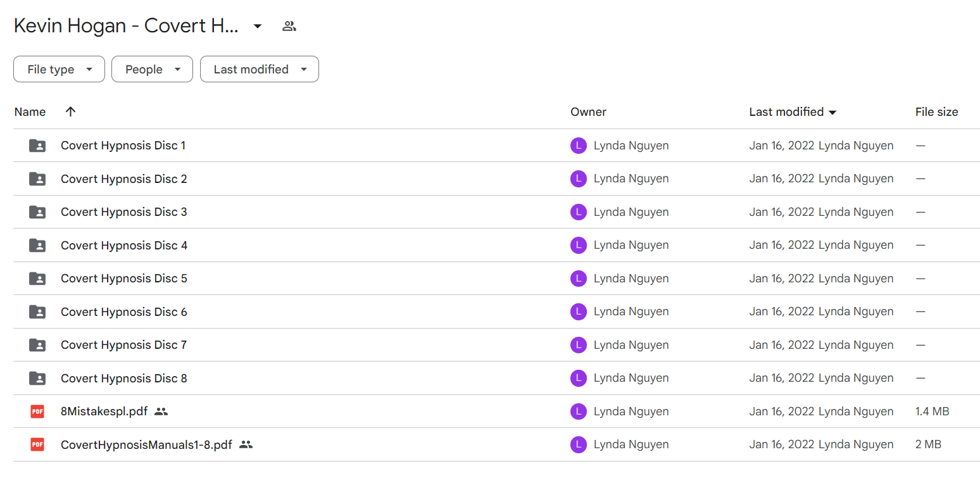Expand the folder title dropdown arrow

257,26
